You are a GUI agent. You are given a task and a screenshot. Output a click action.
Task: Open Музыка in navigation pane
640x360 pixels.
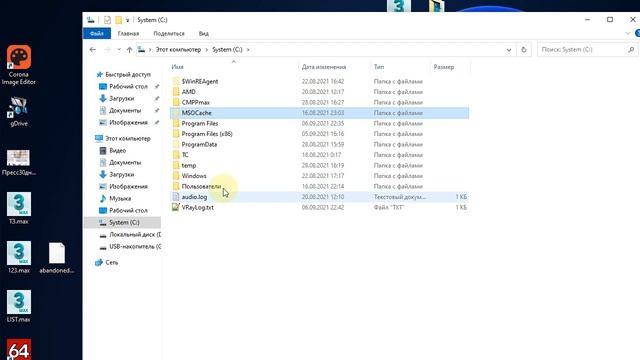click(120, 198)
